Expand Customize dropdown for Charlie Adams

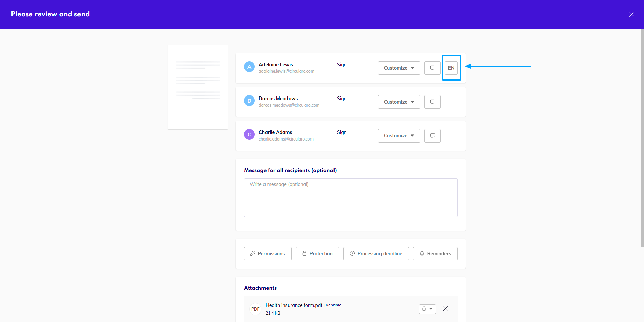tap(399, 136)
